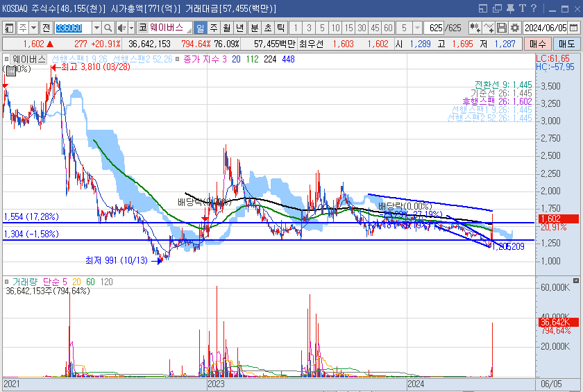Open the 웨이버스 stock name dropdown corner
This screenshot has width=583, height=392.
click(x=189, y=31)
